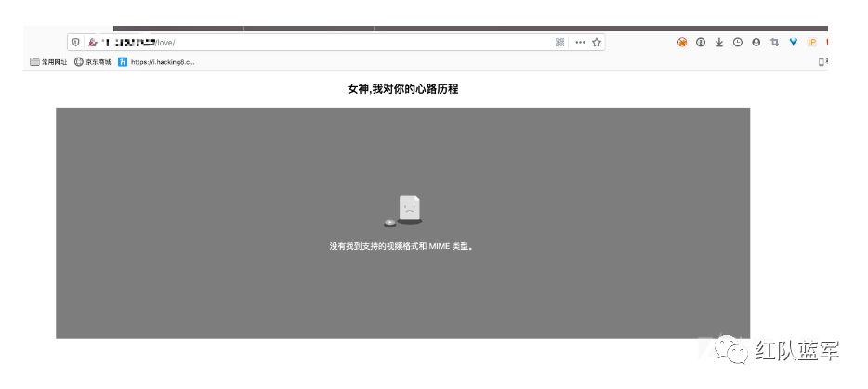Click the blue Y extension icon
Screen dimensions: 868x389
pos(794,42)
